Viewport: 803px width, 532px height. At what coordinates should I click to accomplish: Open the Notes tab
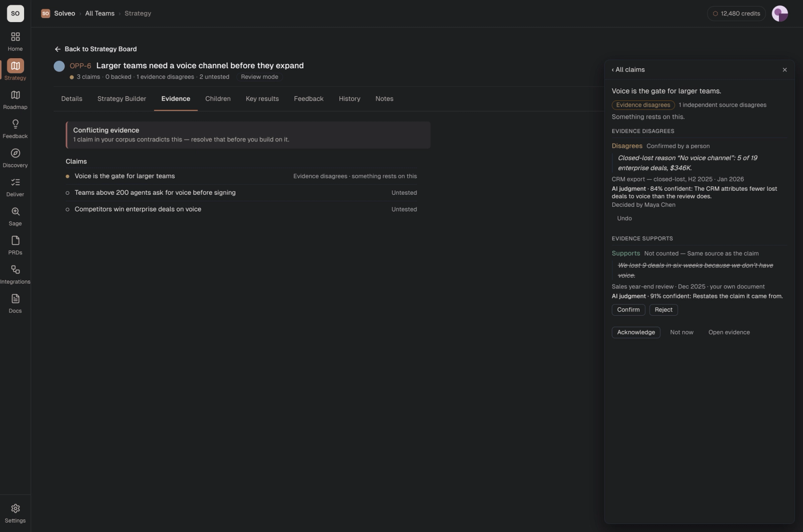pyautogui.click(x=384, y=99)
